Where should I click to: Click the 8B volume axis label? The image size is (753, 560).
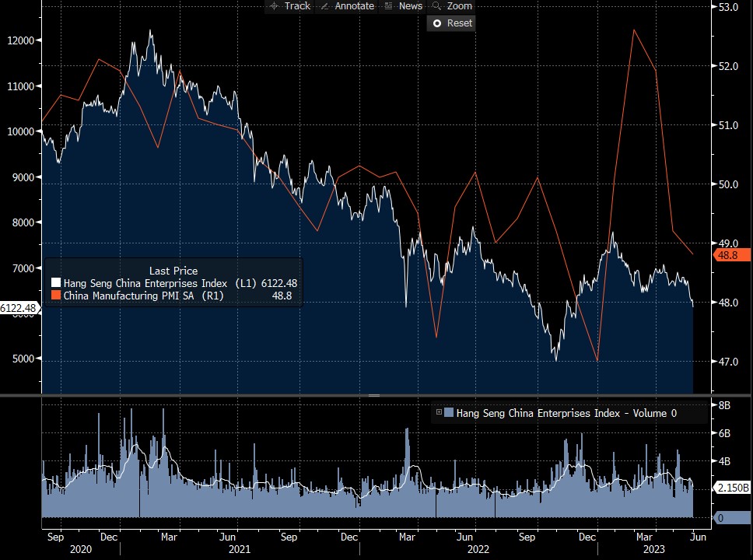(724, 405)
